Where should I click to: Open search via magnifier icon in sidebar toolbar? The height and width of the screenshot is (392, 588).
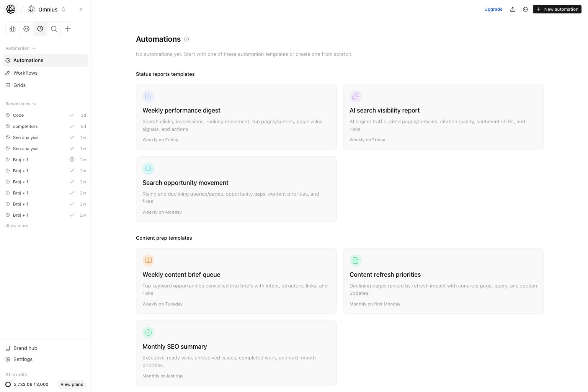(54, 29)
